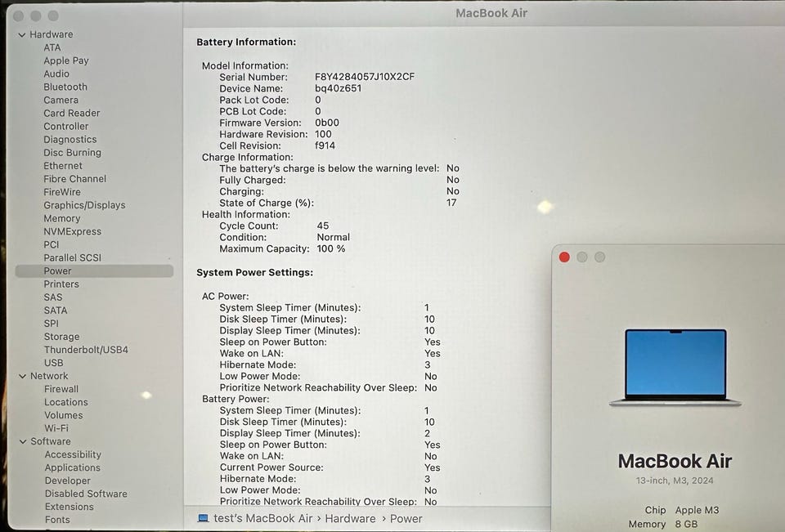The width and height of the screenshot is (785, 532).
Task: Select Ethernet in the sidebar
Action: click(63, 166)
